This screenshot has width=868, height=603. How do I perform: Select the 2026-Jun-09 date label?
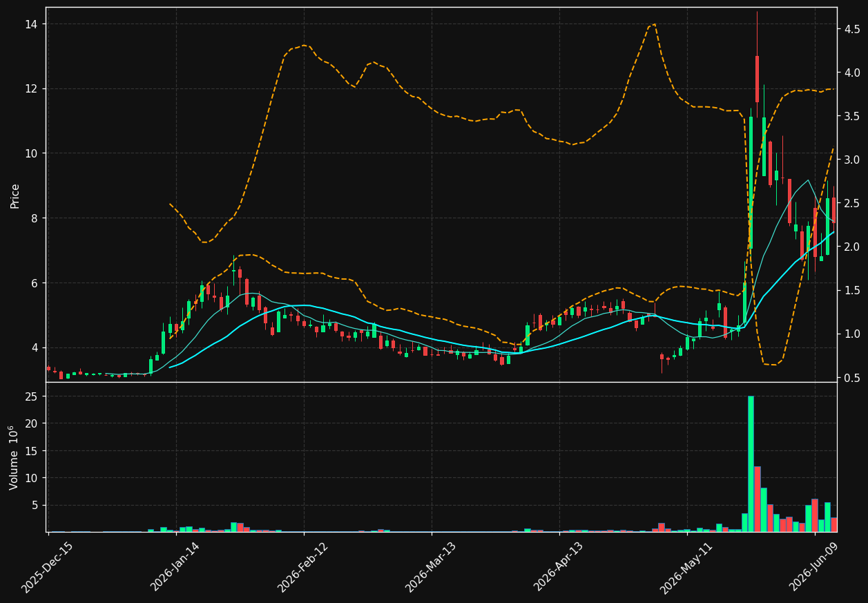[815, 567]
